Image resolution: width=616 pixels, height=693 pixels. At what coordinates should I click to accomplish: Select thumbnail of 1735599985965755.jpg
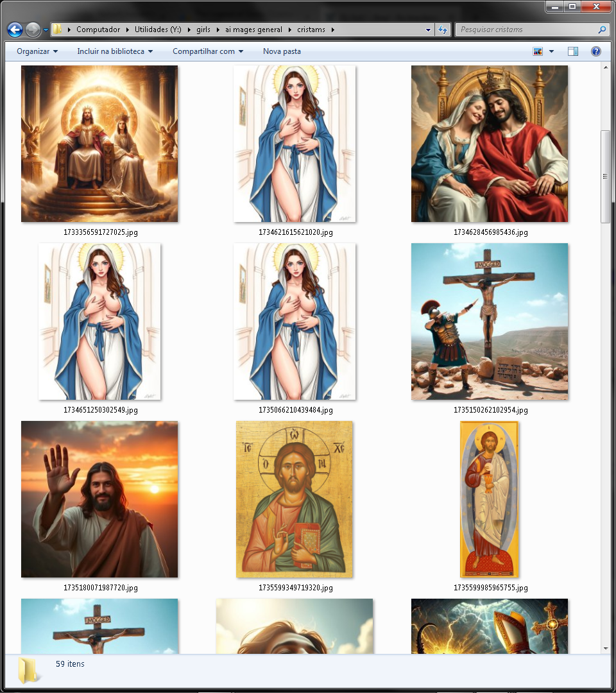tap(489, 499)
